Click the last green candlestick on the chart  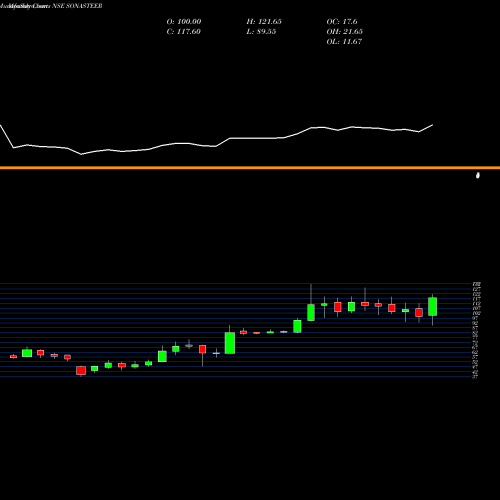[432, 307]
